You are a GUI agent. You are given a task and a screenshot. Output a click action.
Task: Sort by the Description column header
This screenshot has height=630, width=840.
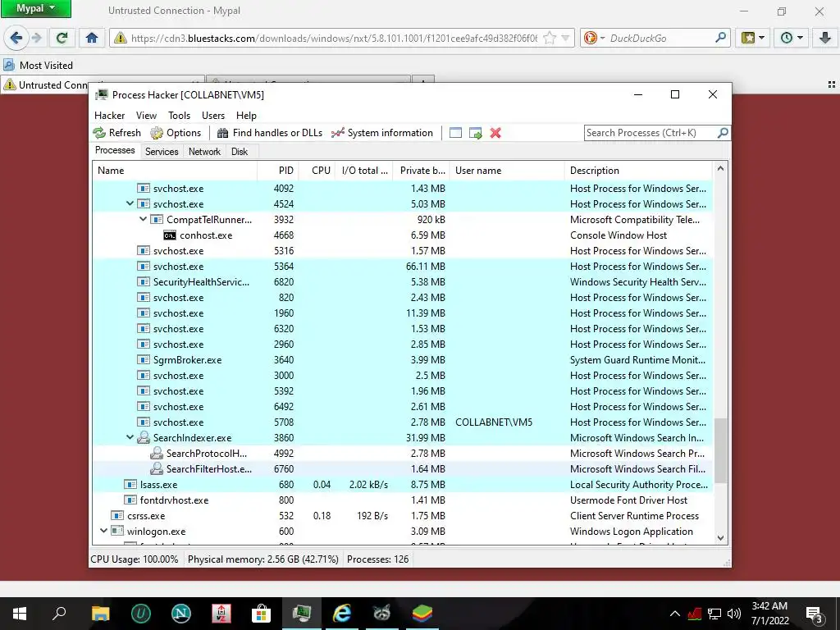(x=638, y=171)
